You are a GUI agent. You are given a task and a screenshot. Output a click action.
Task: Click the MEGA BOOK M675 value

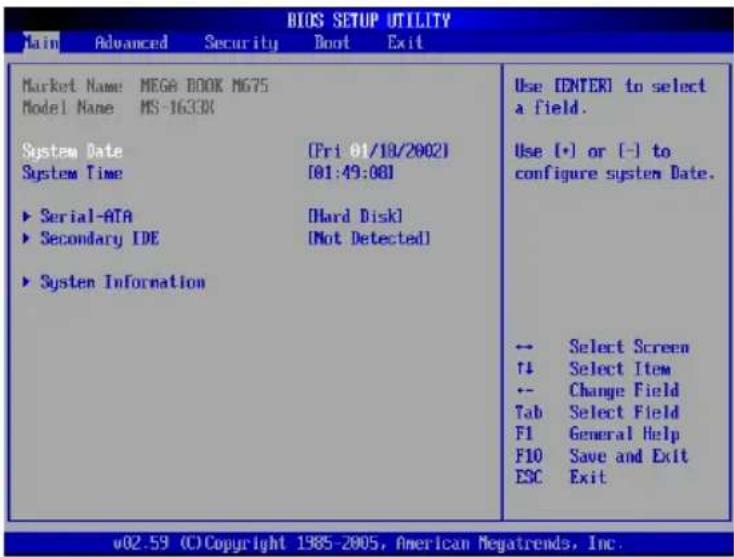coord(205,86)
